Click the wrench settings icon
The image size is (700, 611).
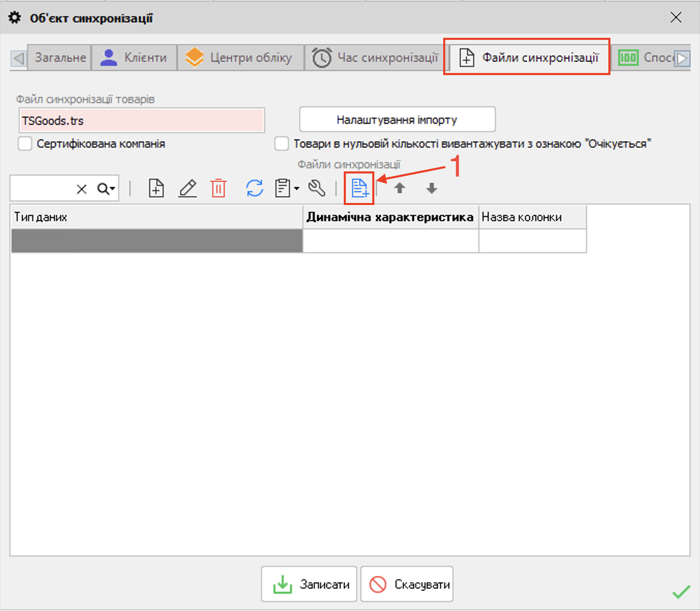317,188
